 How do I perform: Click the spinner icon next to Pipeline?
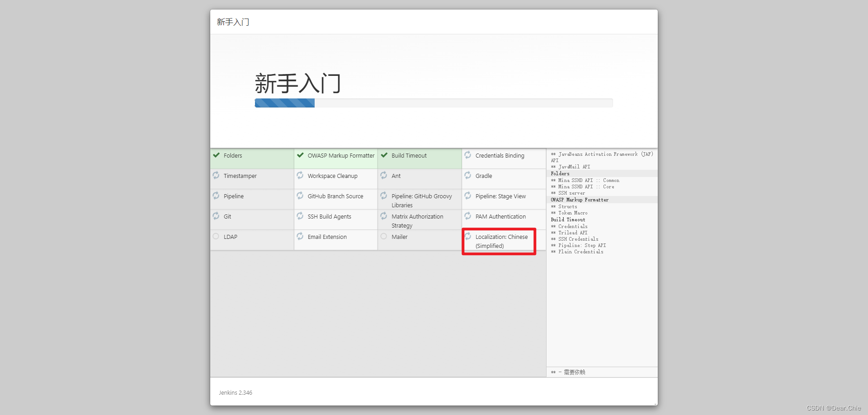[x=216, y=196]
